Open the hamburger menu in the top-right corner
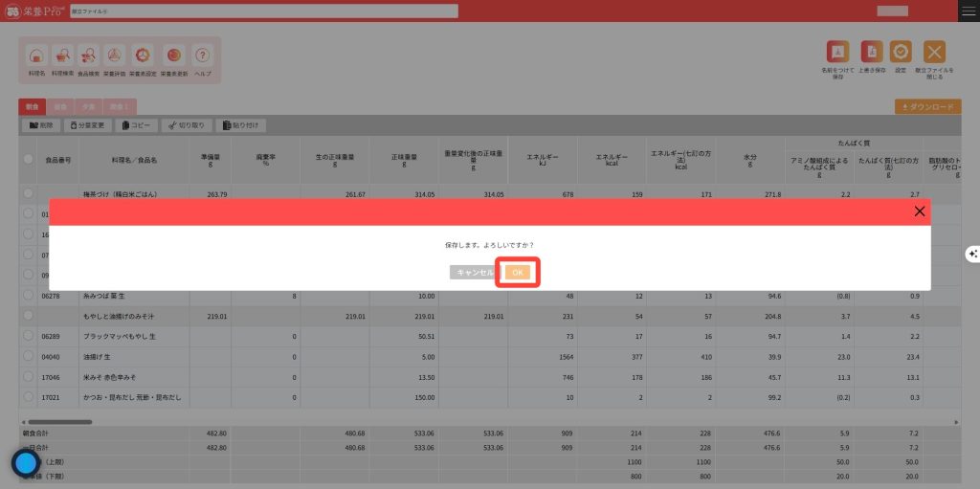The image size is (980, 489). pos(969,11)
